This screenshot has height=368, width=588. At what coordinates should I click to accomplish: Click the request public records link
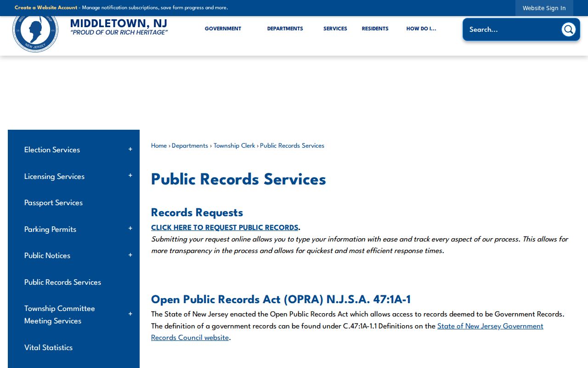click(x=225, y=228)
